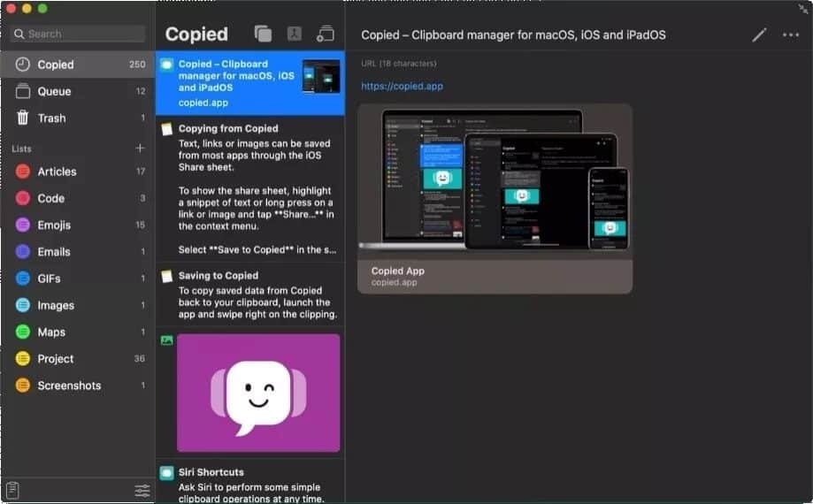This screenshot has width=813, height=504.
Task: Open the Queue list icon
Action: coord(23,91)
